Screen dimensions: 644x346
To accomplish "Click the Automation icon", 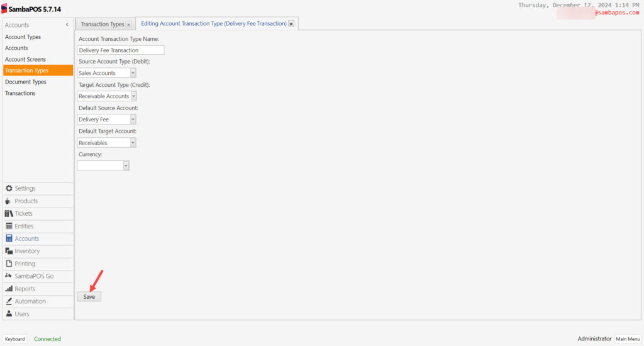I will [x=9, y=301].
